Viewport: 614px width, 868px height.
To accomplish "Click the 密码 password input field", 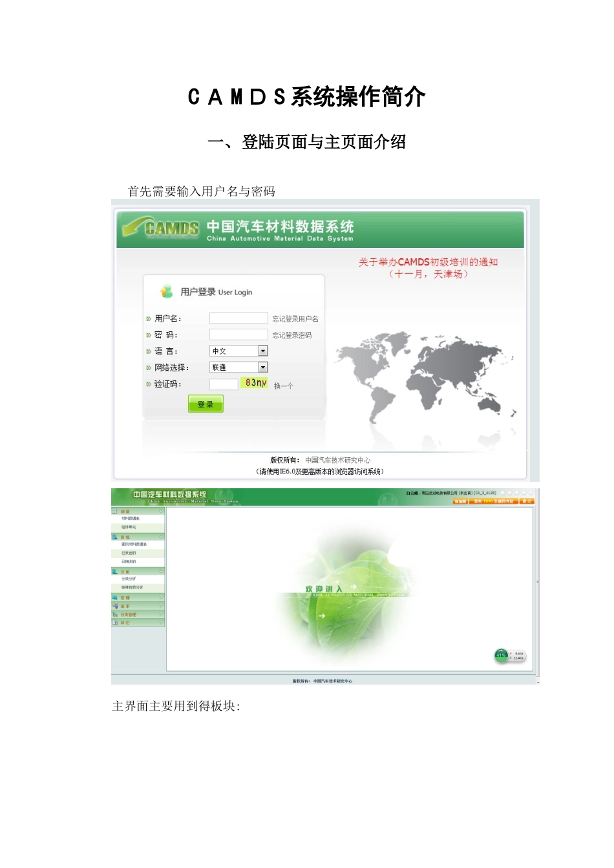I will pyautogui.click(x=238, y=334).
